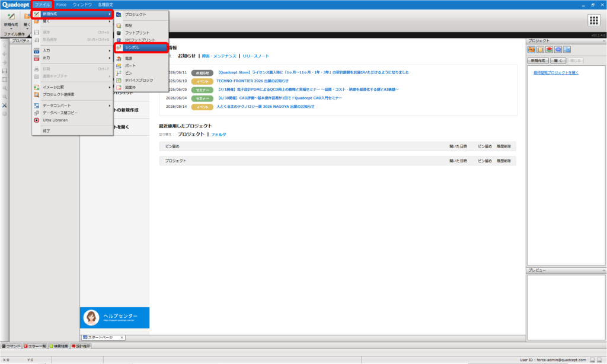
Task: Click 新規作成 button in the Project panel
Action: pyautogui.click(x=538, y=61)
